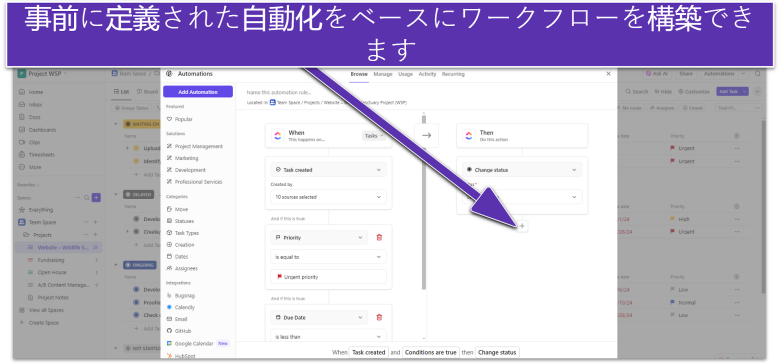Open the Creation automation category
Screen dimensions: 780x363
pos(181,245)
